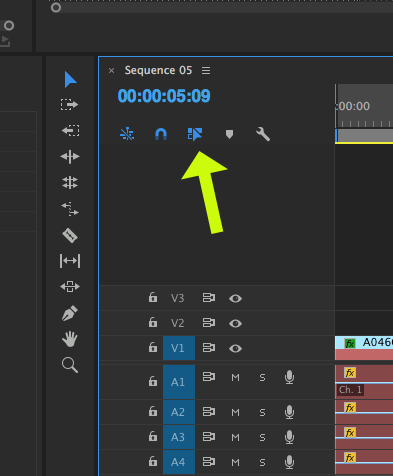Image resolution: width=393 pixels, height=476 pixels.
Task: Toggle lock on track V2
Action: (x=153, y=322)
